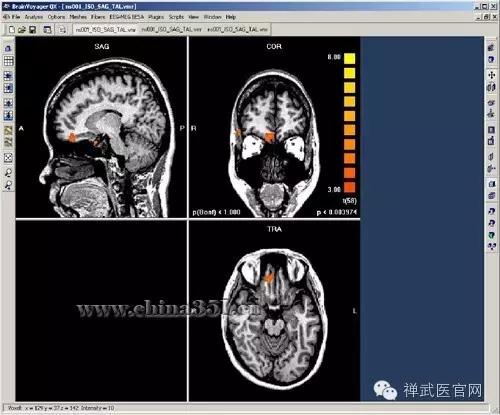Image resolution: width=500 pixels, height=415 pixels.
Task: Click the move arrows icon in right toolbar
Action: [492, 75]
